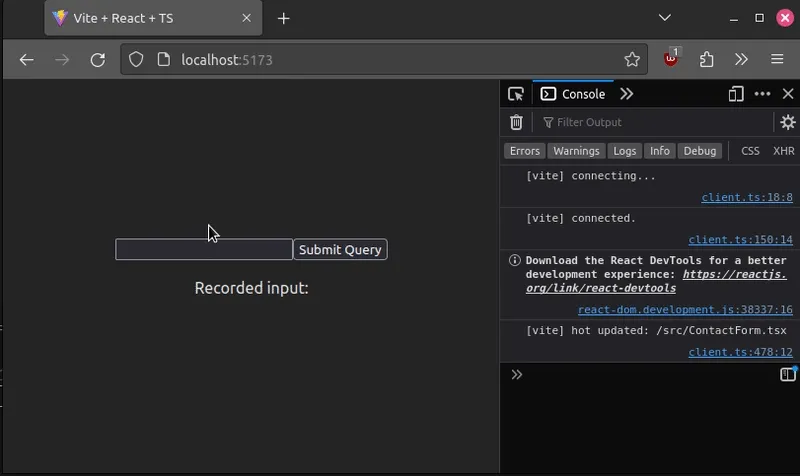Viewport: 800px width, 476px height.
Task: Open the Firefox hamburger application menu
Action: (777, 59)
